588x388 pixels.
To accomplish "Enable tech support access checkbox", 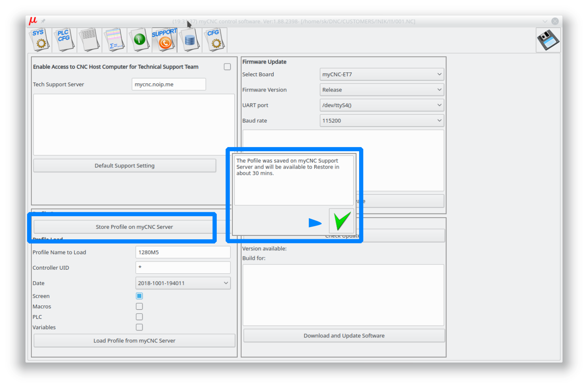I will pos(227,67).
